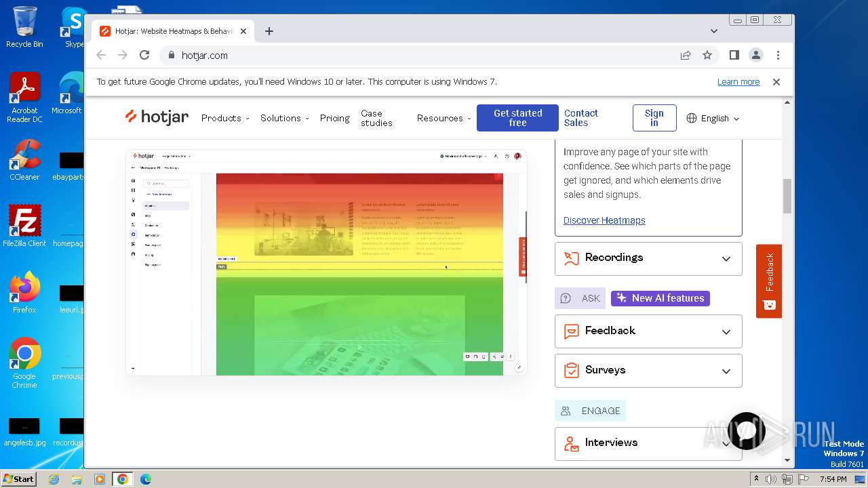Open the media player taskbar icon
Image resolution: width=868 pixels, height=488 pixels.
point(100,479)
